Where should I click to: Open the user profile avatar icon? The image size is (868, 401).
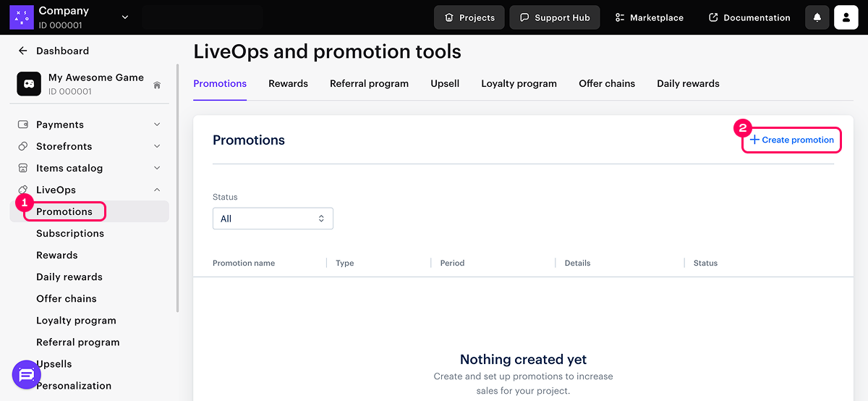click(846, 17)
